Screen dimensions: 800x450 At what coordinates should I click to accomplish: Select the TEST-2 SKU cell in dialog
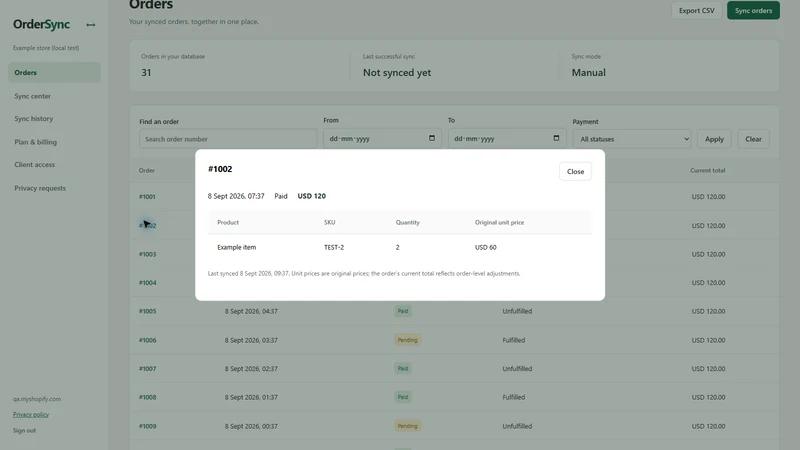click(x=334, y=247)
